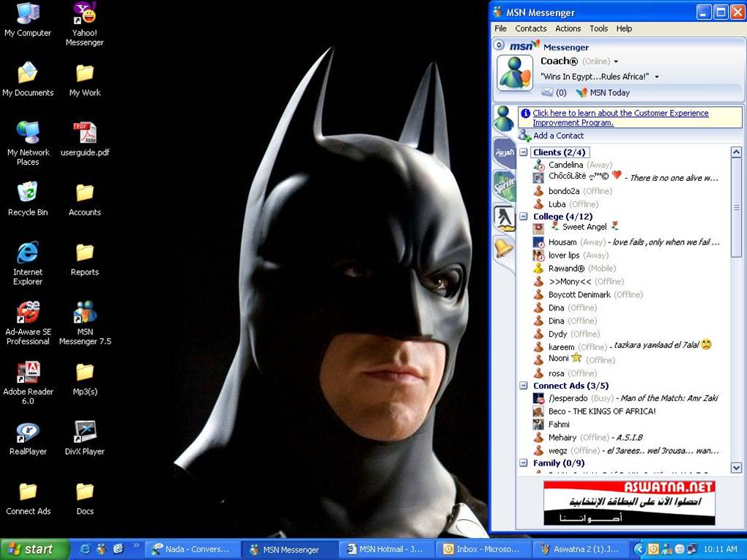Screen dimensions: 747x560
Task: Open the Yahoo! Messenger desktop icon
Action: coord(84,15)
